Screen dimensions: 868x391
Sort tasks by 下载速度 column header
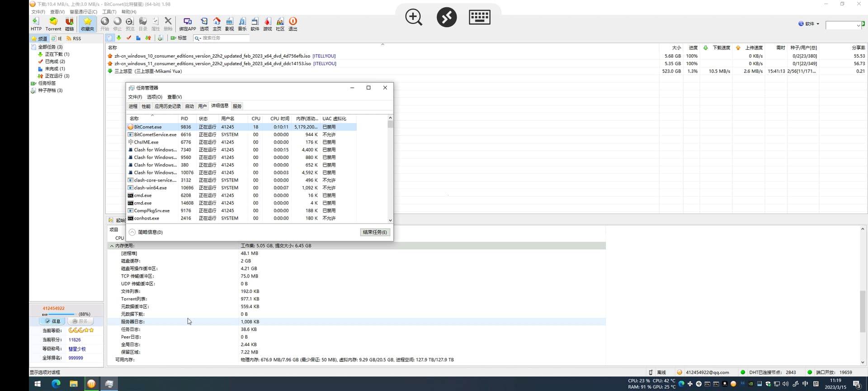pos(717,48)
